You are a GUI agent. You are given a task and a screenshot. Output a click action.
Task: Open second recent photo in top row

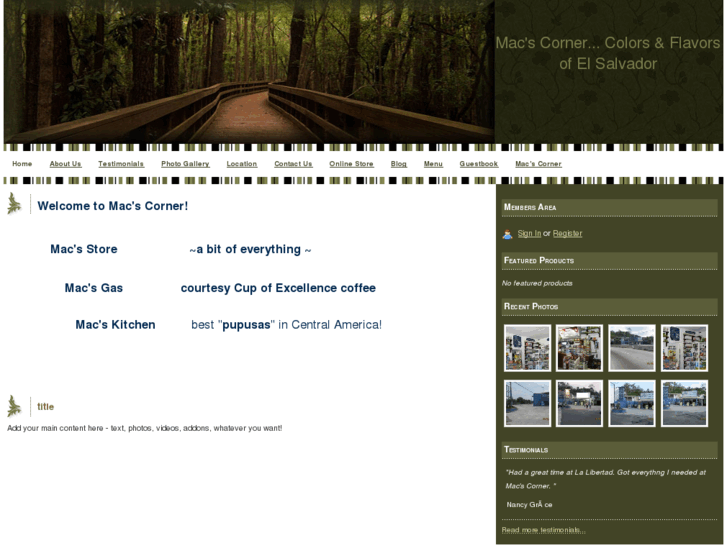coord(579,348)
